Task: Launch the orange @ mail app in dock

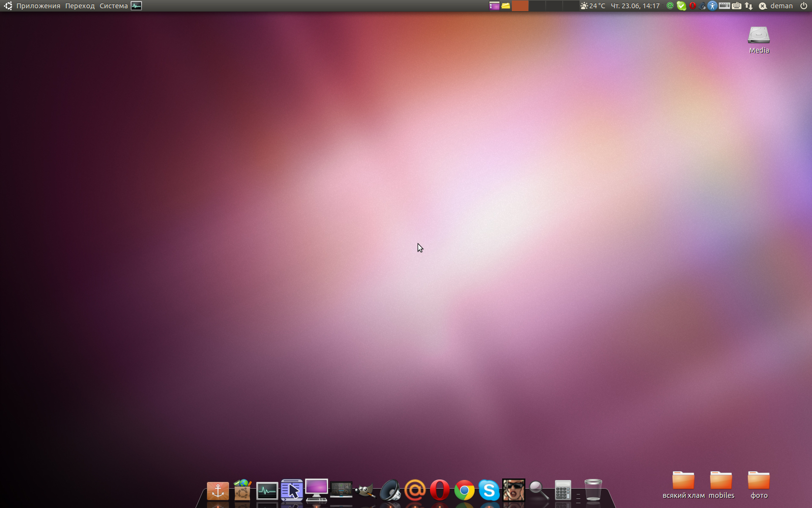Action: (x=415, y=490)
